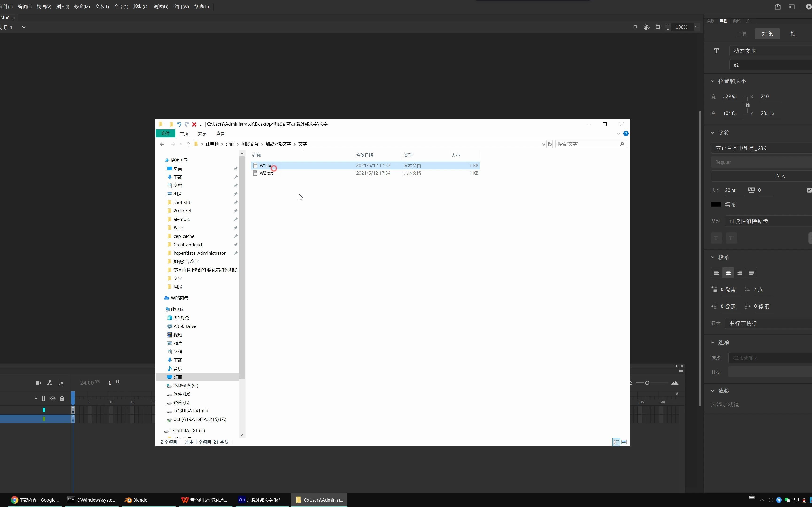Image resolution: width=812 pixels, height=507 pixels.
Task: Open the 查看 ribbon tab in Explorer
Action: (x=220, y=134)
